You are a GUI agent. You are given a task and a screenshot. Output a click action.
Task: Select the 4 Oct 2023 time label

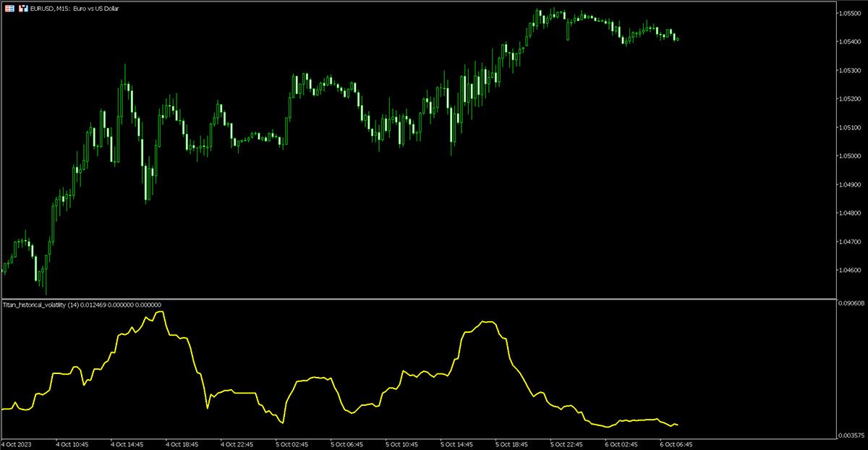pos(16,443)
